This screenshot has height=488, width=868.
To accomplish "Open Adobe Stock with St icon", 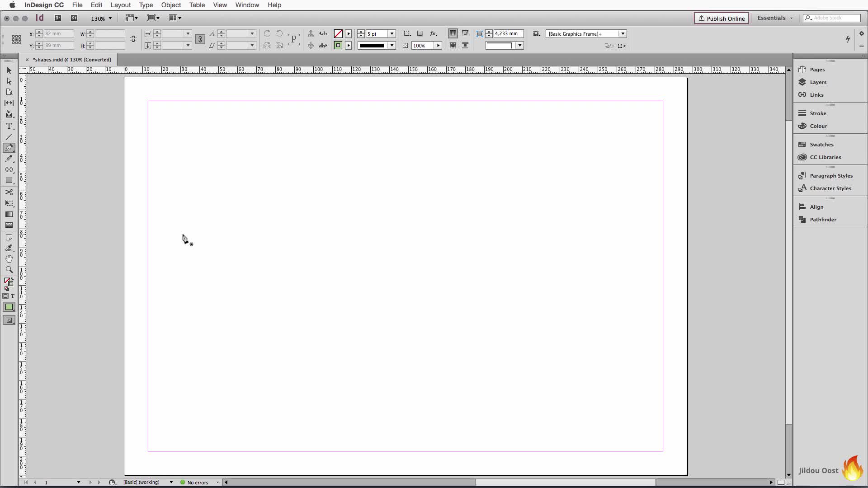I will 74,18.
